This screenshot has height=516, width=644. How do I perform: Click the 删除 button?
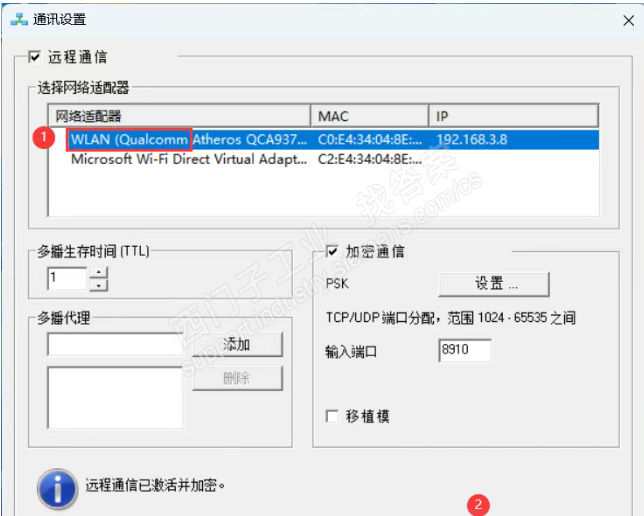pos(237,378)
